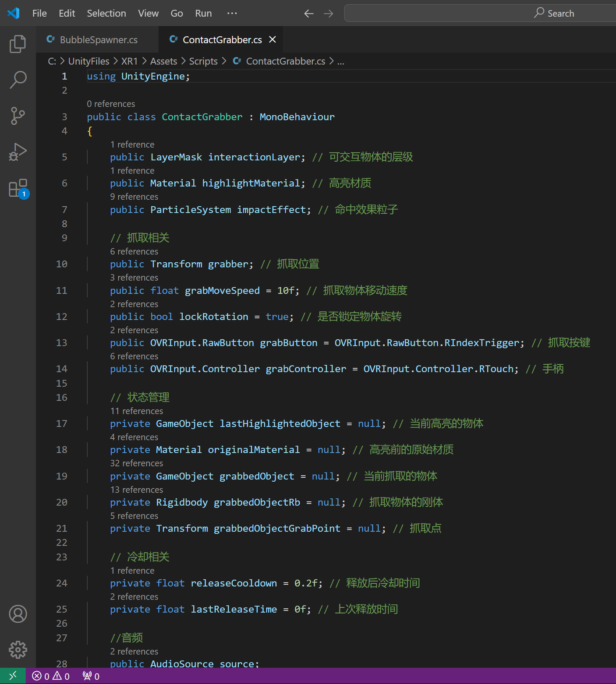Go back using the left arrow
This screenshot has height=684, width=616.
[x=309, y=14]
